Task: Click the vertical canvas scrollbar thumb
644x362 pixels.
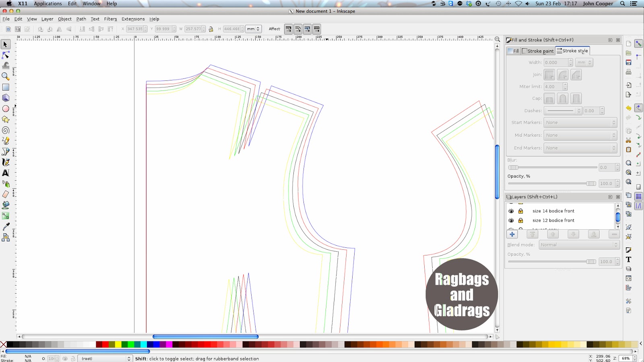Action: coord(497,172)
